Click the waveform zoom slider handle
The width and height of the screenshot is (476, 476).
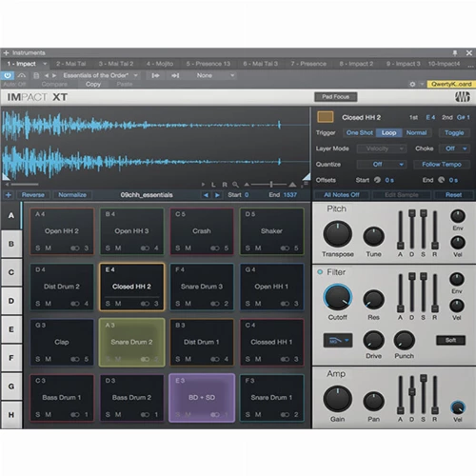click(x=271, y=184)
